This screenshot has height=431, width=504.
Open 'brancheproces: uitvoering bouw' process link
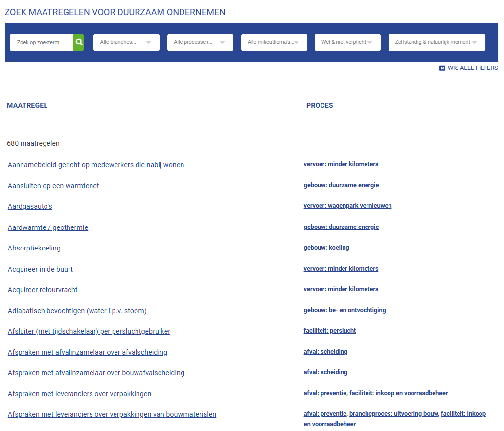[393, 414]
